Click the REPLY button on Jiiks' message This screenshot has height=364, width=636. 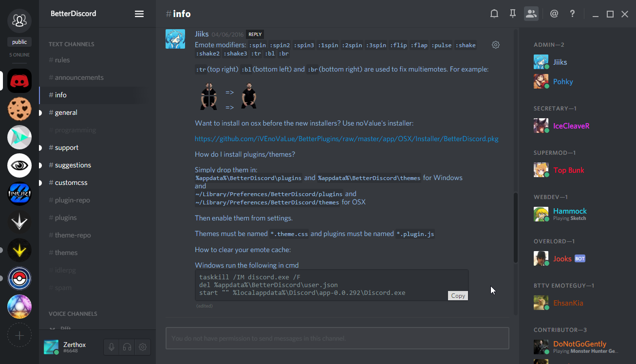[x=255, y=35]
